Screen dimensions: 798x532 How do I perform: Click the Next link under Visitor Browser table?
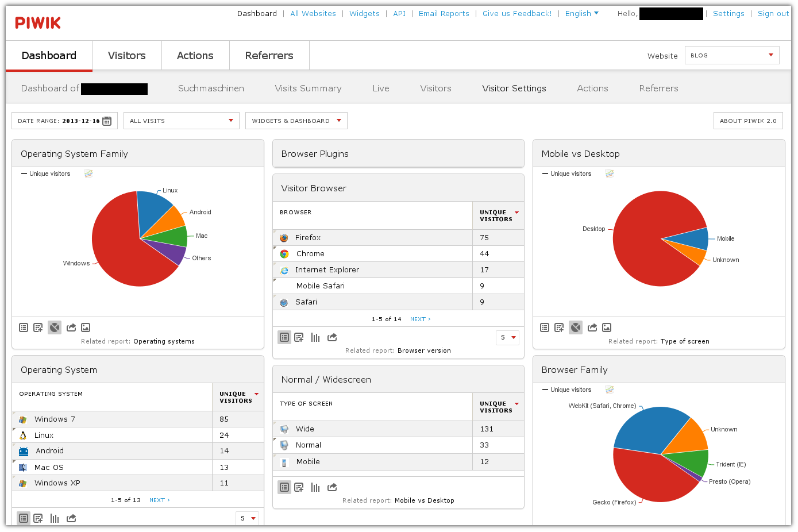(x=419, y=319)
